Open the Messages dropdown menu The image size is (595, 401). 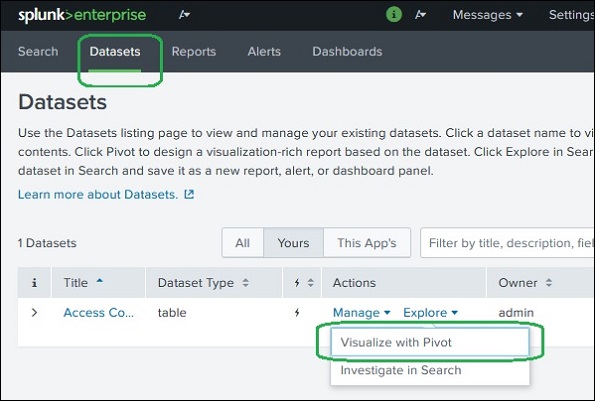[488, 15]
